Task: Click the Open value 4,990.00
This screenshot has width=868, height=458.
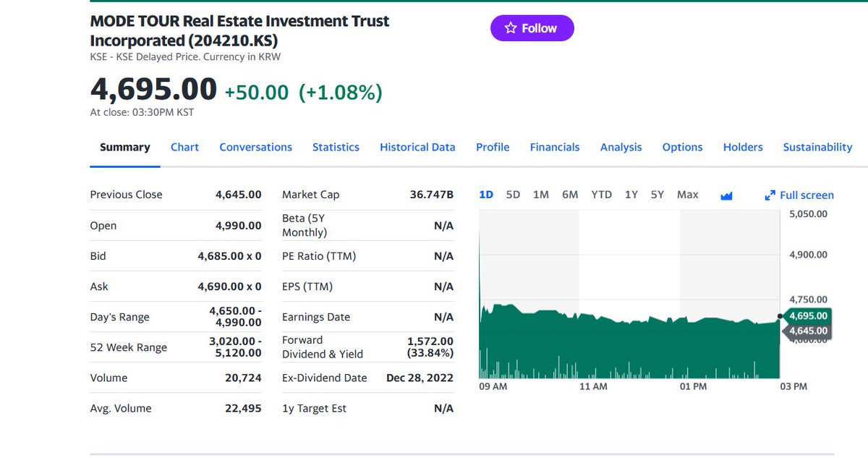Action: pos(239,226)
